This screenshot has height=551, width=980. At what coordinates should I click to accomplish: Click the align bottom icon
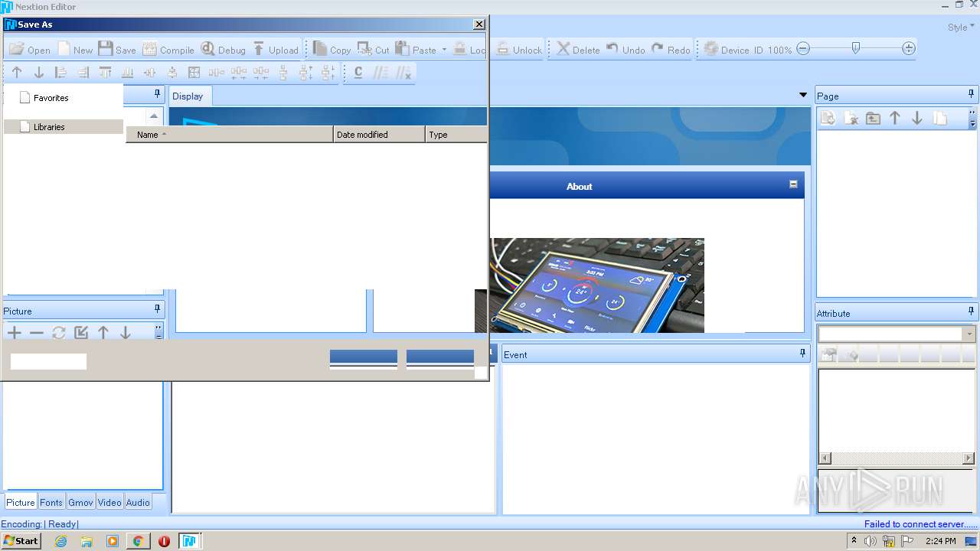tap(127, 73)
